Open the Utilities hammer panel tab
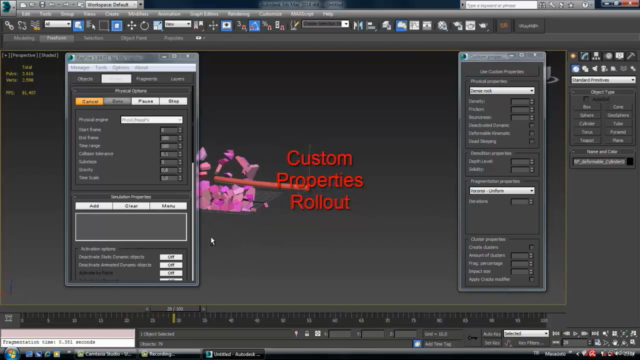The image size is (640, 360). pos(631,56)
